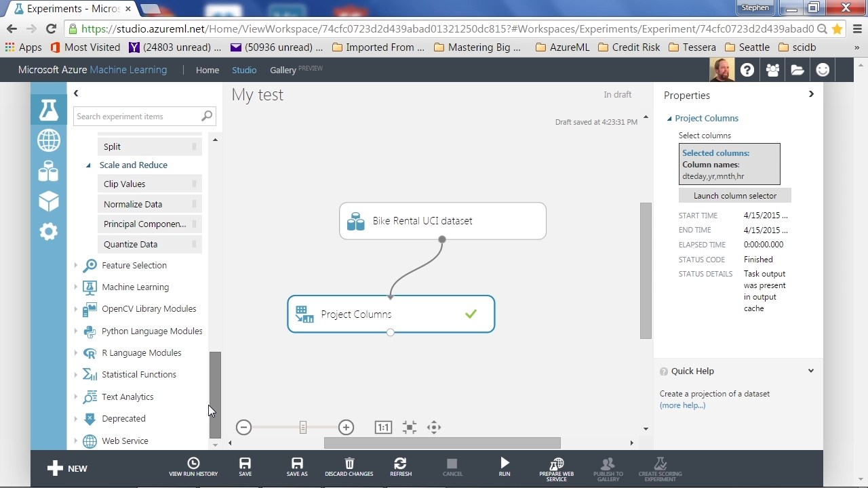Open the Datasets cylinders icon in sidebar

pos(48,171)
